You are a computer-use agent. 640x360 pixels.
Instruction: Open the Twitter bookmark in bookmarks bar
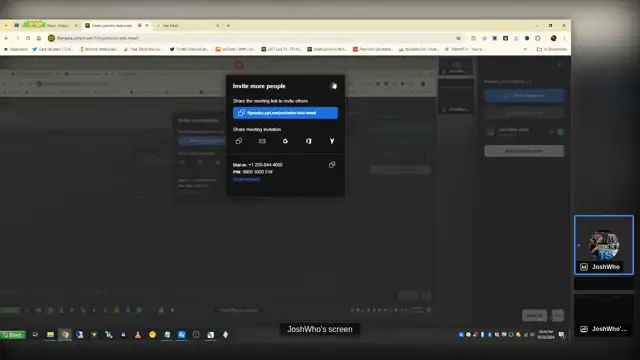[189, 49]
